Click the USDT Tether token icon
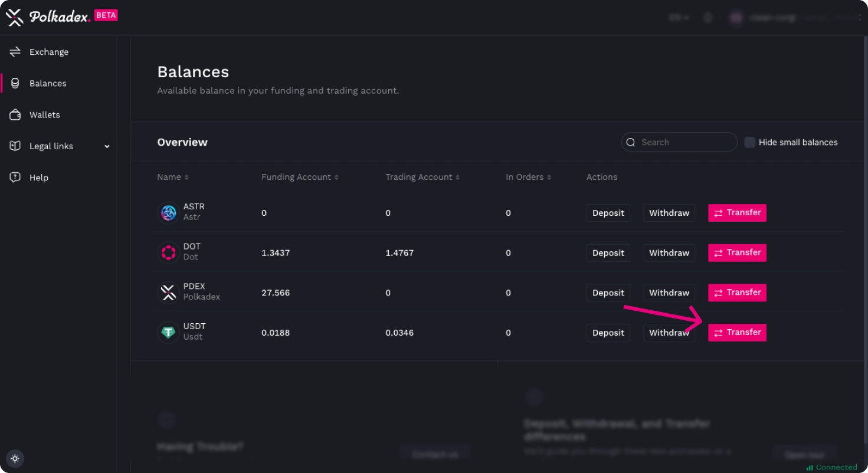Viewport: 868px width, 473px height. click(169, 333)
